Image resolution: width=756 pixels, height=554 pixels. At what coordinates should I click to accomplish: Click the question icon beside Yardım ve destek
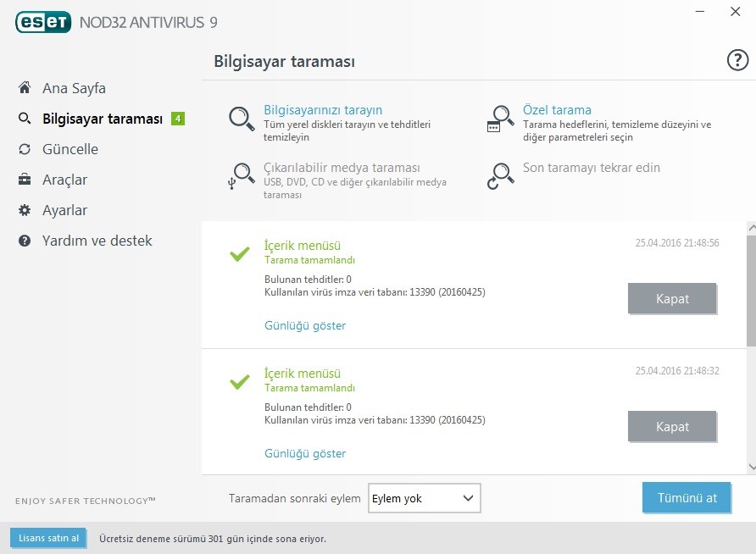tap(25, 241)
